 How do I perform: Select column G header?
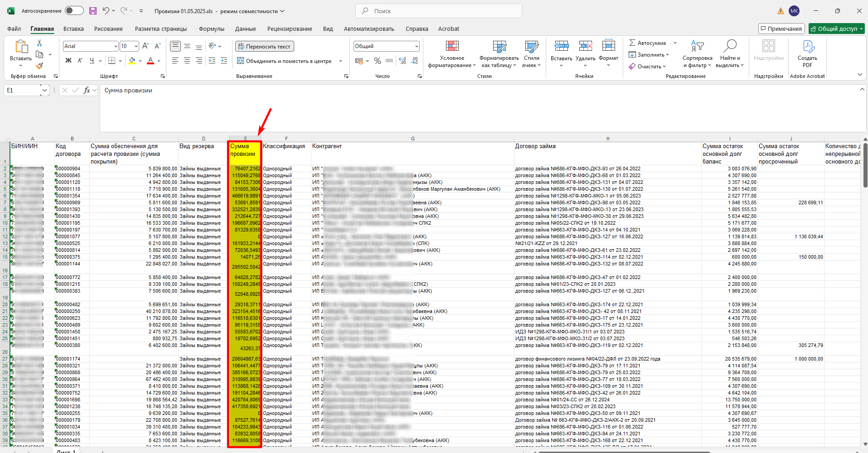(412, 139)
